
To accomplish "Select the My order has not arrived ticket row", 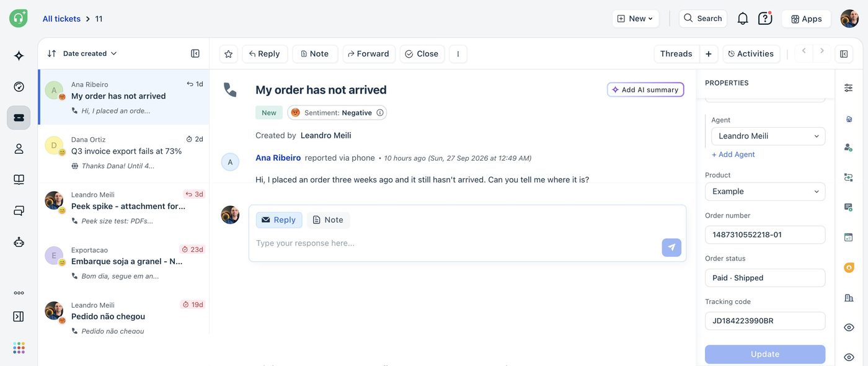I will tap(124, 97).
